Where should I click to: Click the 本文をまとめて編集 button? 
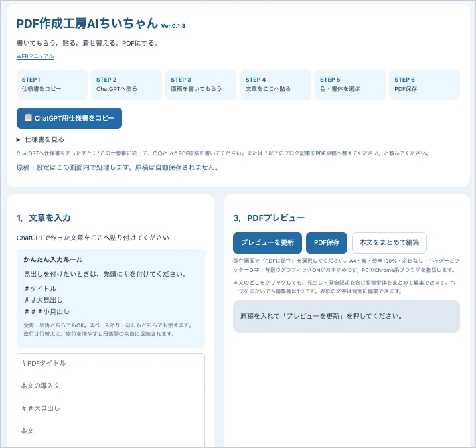[389, 242]
